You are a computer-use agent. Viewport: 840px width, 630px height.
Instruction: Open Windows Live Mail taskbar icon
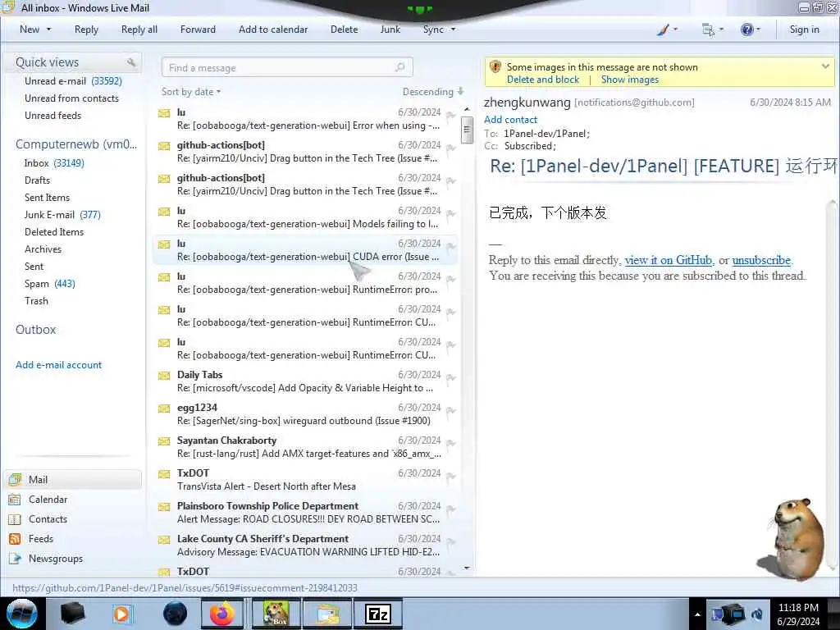tap(328, 614)
